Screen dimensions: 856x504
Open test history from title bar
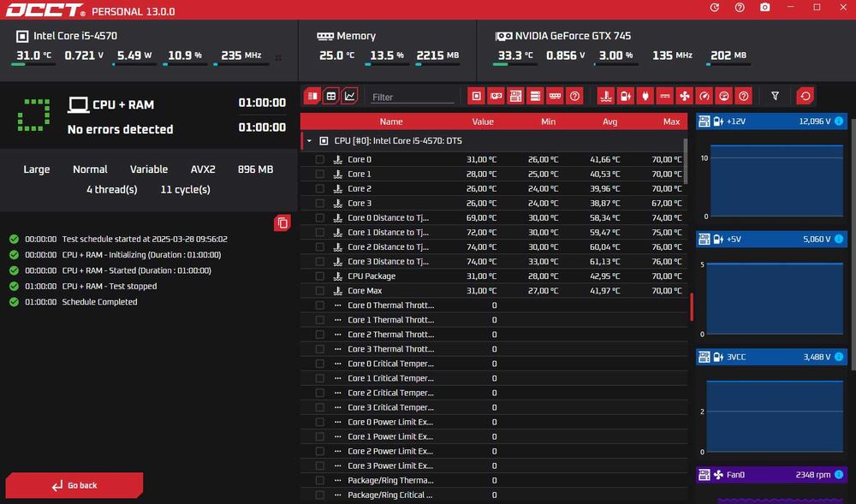point(714,8)
